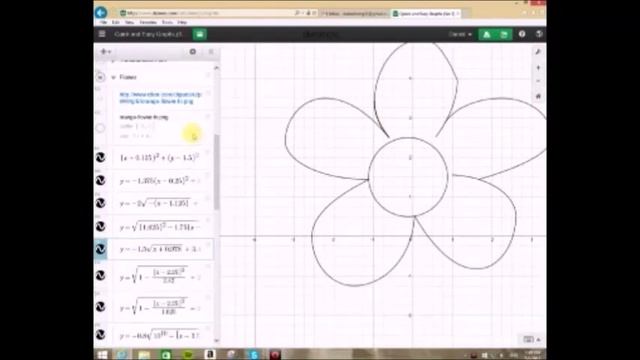Reset graph to default home view
The width and height of the screenshot is (640, 360).
[538, 96]
